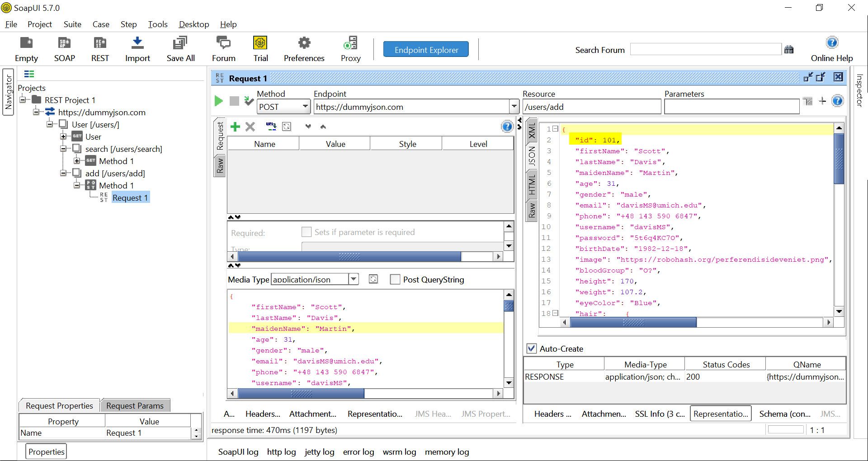This screenshot has height=461, width=868.
Task: Click the green plus Add parameter icon
Action: (x=235, y=127)
